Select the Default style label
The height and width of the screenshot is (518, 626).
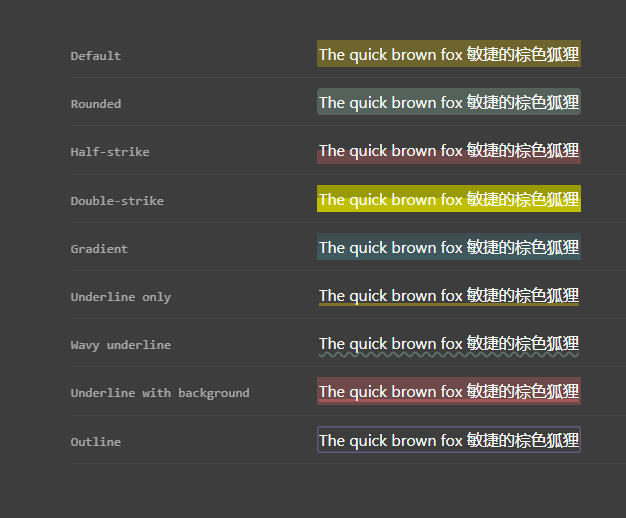pos(95,56)
